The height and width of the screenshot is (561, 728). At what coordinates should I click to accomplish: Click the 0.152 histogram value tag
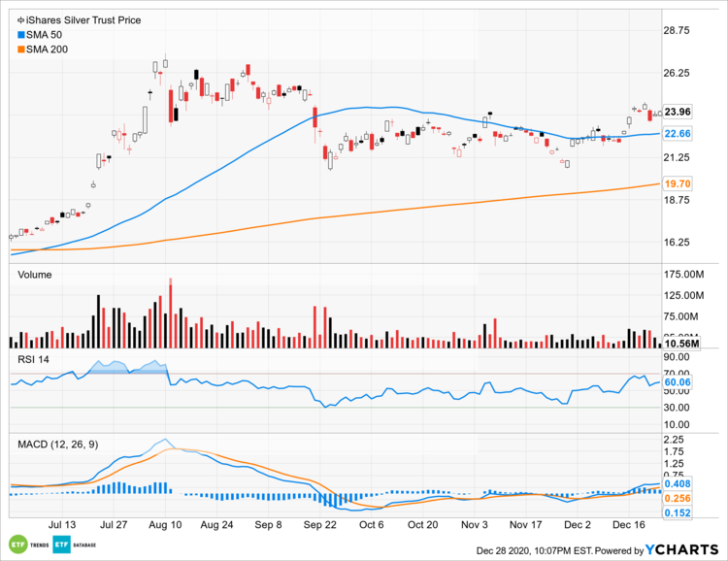coord(677,512)
